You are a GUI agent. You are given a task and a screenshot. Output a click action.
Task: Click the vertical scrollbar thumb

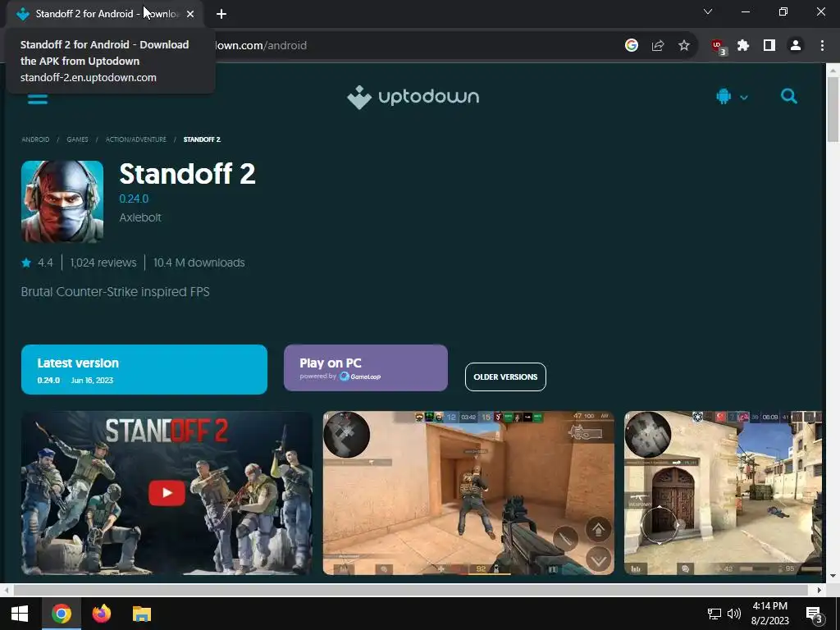tap(833, 109)
